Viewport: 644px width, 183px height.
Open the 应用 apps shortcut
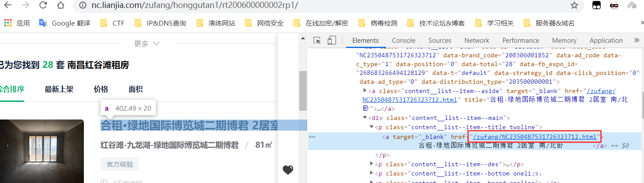[17, 23]
